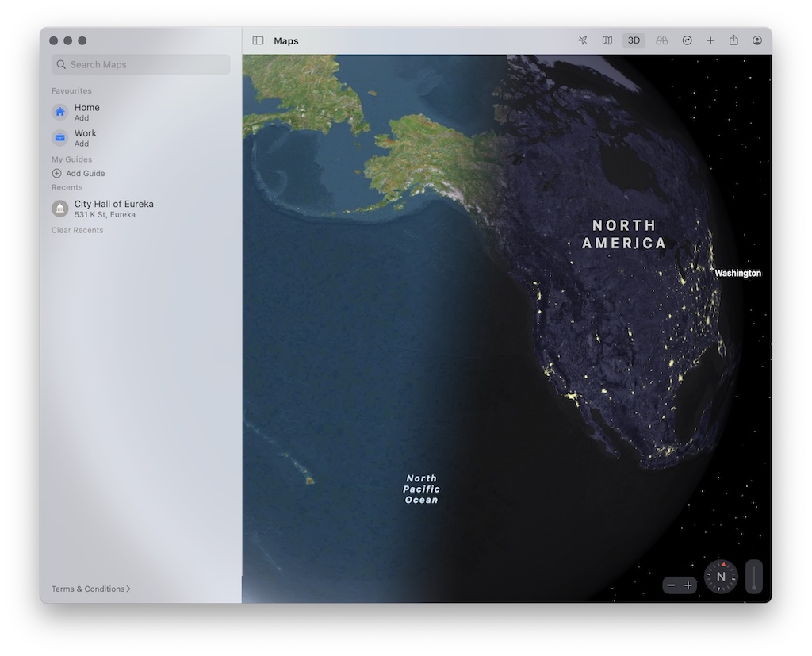
Task: Click Clear Recents
Action: 78,230
